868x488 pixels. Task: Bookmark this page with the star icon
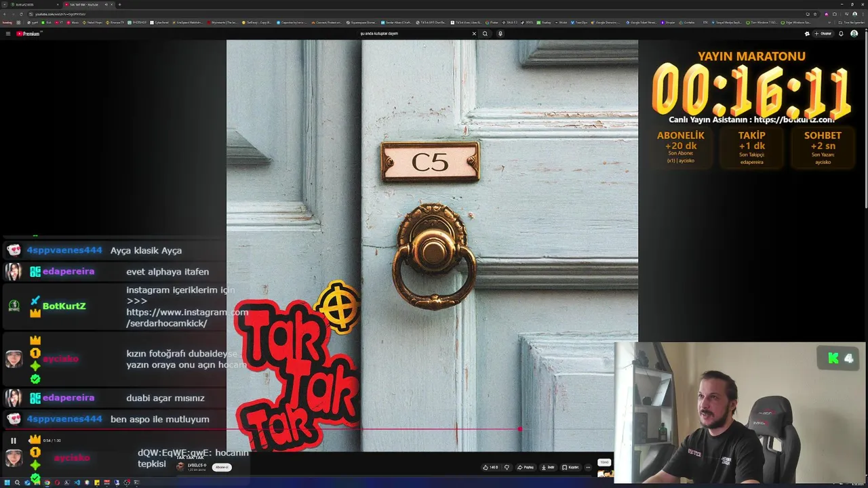coord(815,14)
